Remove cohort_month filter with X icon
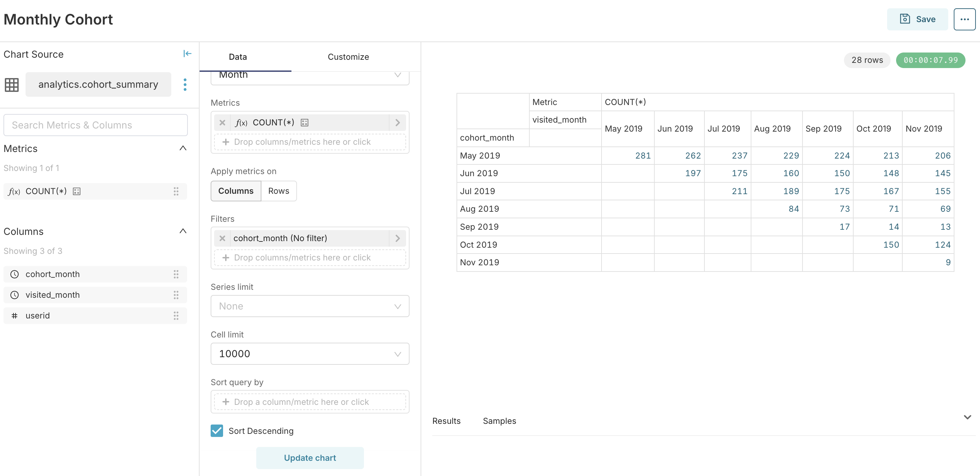 point(222,238)
